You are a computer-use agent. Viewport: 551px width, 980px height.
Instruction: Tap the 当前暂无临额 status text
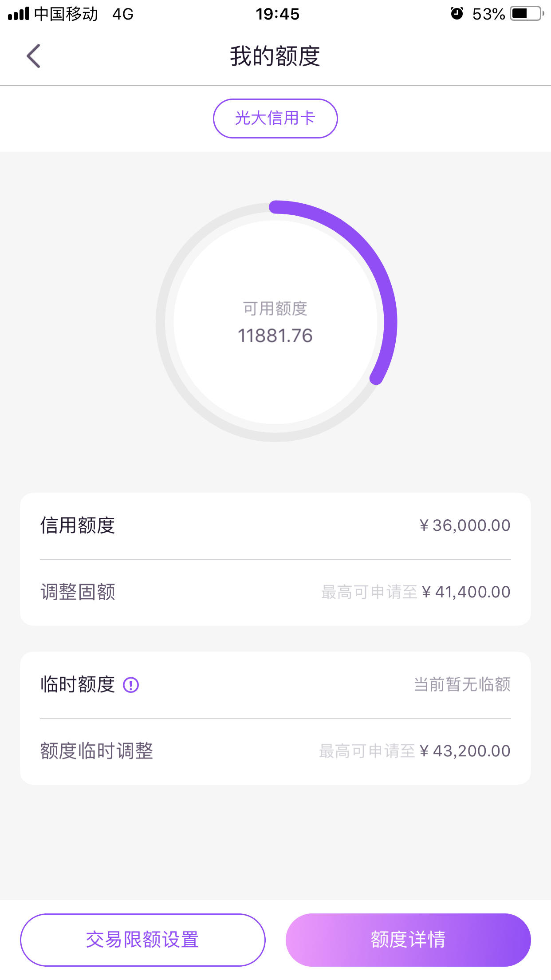[462, 684]
